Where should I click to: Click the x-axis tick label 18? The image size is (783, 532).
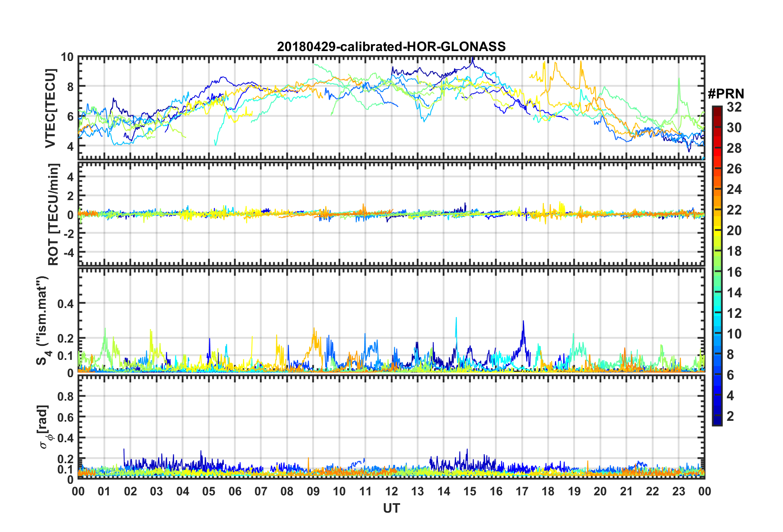tap(548, 491)
